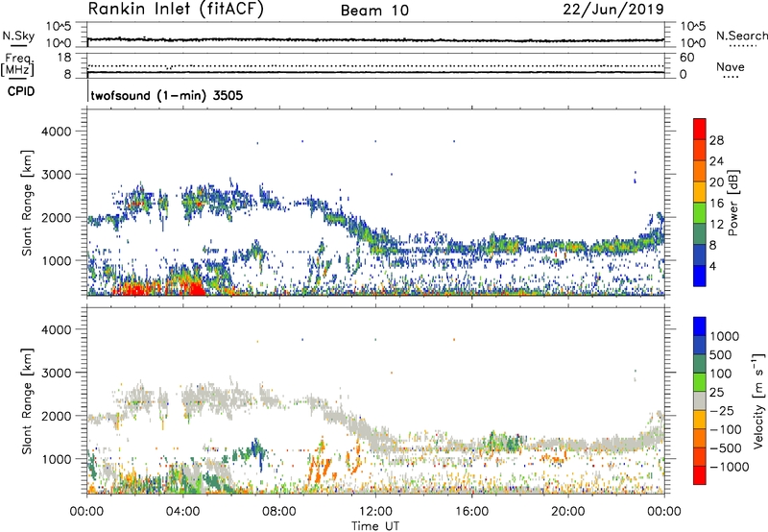This screenshot has height=532, width=768.
Task: Click the "16:00" time tick label
Action: (471, 512)
